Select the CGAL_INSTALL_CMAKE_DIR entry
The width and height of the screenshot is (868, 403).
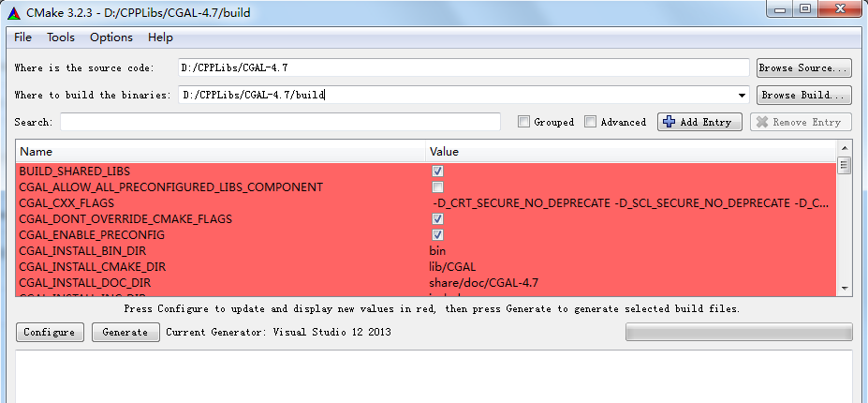tap(92, 267)
